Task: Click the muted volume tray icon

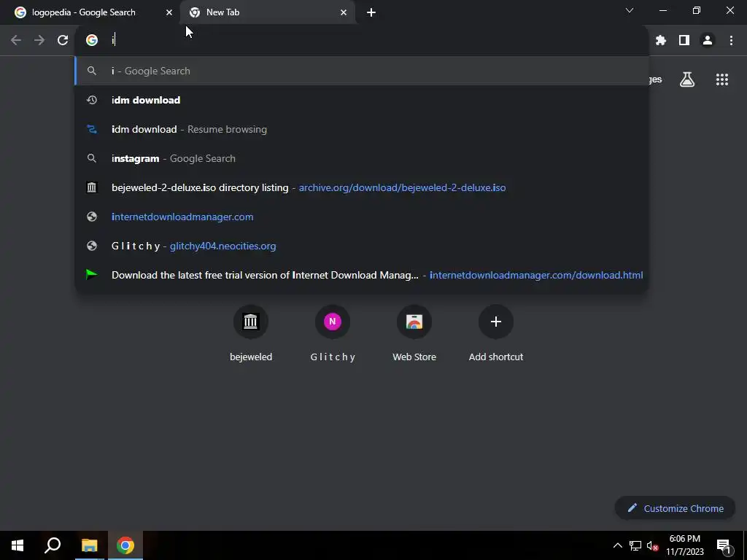Action: (653, 545)
